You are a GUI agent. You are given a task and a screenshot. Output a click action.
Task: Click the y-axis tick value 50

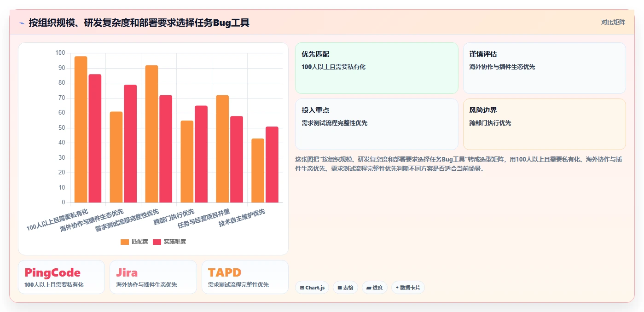click(62, 128)
